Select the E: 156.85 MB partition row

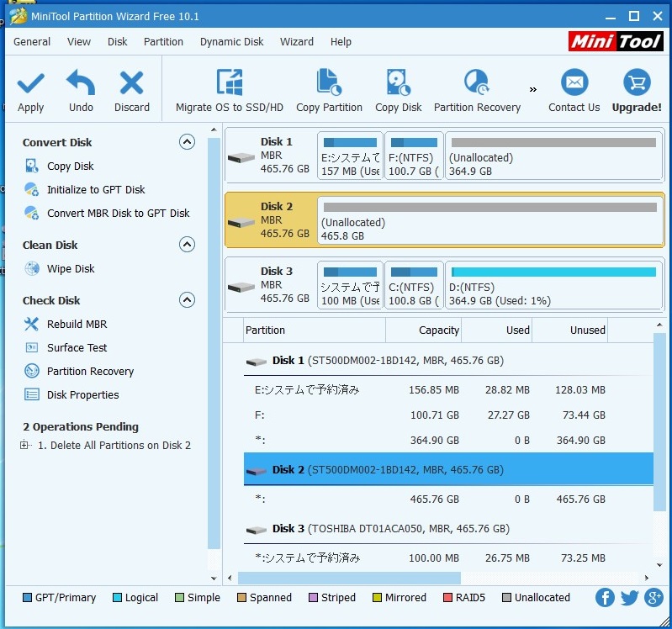[448, 389]
